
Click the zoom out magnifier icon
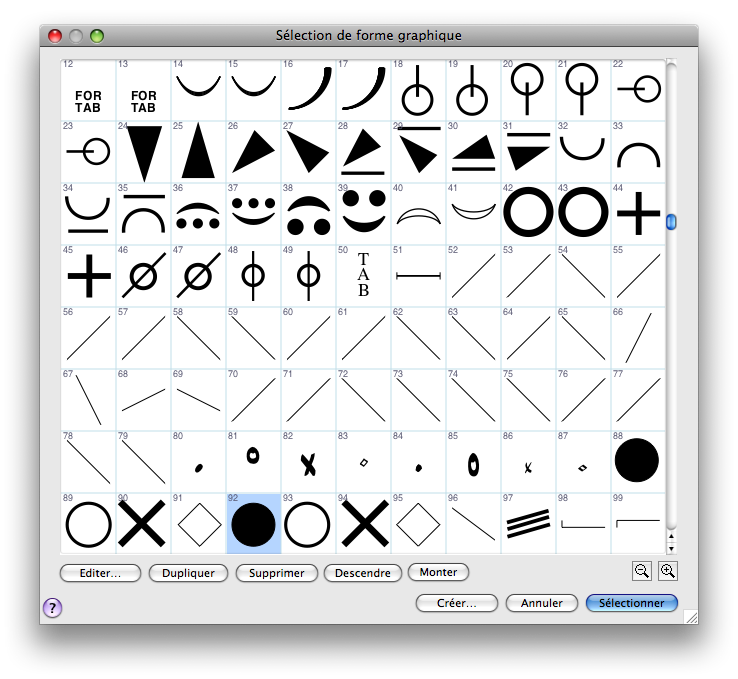(642, 570)
